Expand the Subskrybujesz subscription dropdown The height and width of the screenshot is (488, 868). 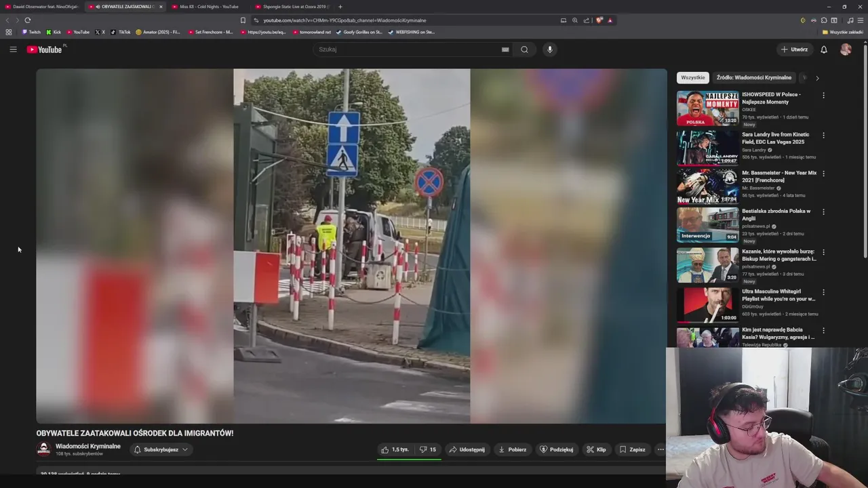coord(161,449)
